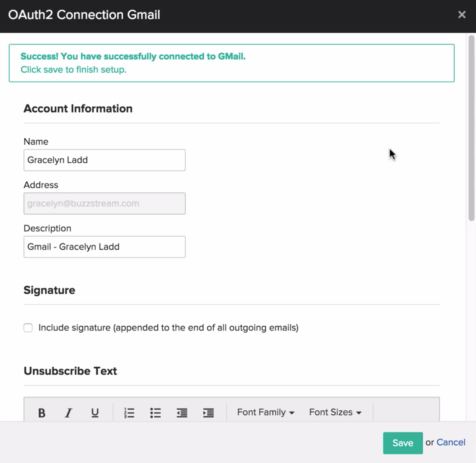Select the Account Information heading
The width and height of the screenshot is (476, 463).
pos(78,109)
